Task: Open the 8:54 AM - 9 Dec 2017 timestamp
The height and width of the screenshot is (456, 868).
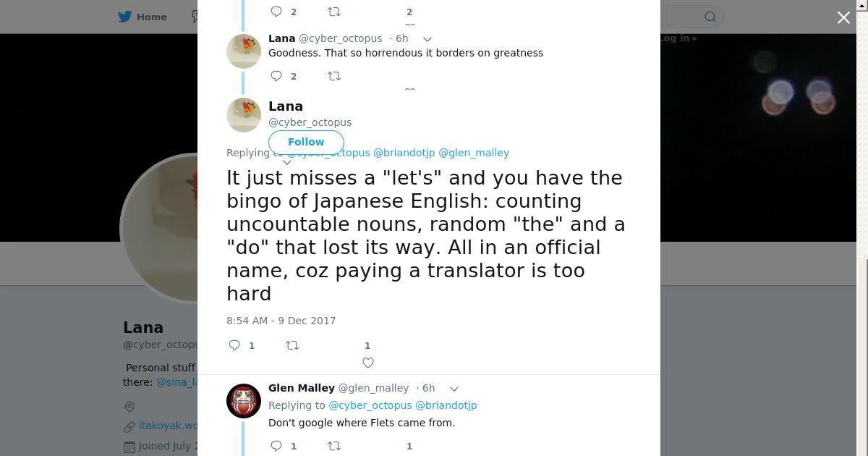Action: (x=281, y=321)
